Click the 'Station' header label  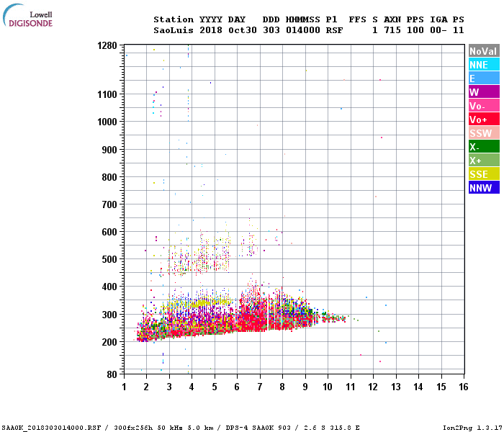[174, 19]
